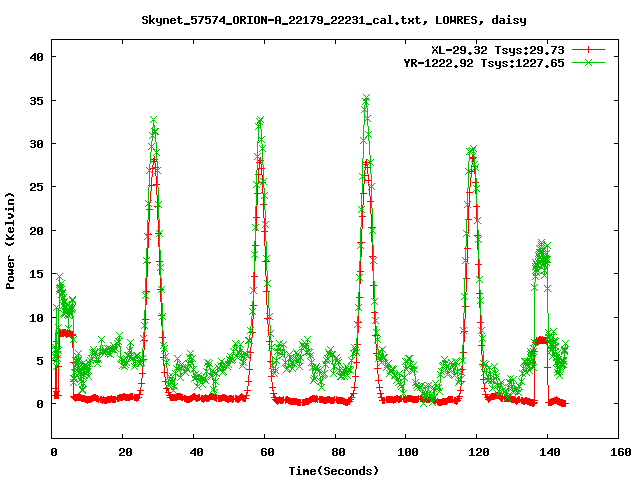Image resolution: width=640 pixels, height=480 pixels.
Task: Click the y-axis tick label 35
Action: [37, 101]
